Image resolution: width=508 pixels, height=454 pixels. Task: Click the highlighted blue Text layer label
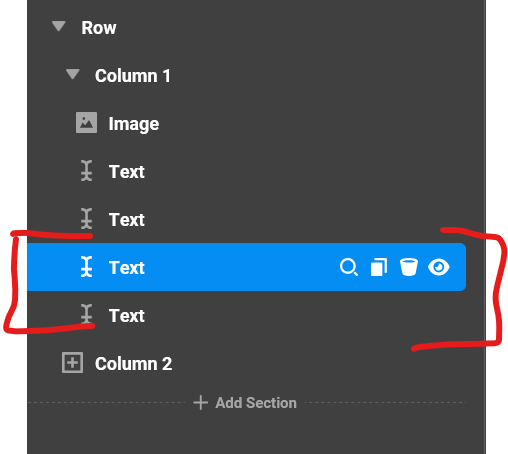[x=127, y=268]
